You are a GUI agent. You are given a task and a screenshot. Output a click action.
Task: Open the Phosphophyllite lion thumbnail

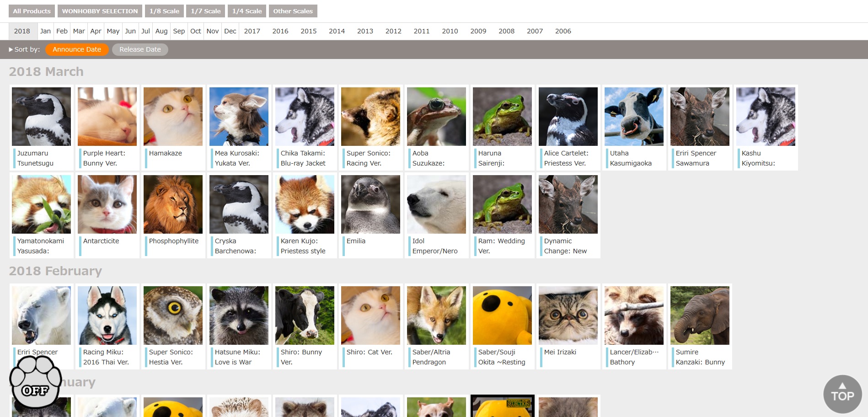(173, 204)
